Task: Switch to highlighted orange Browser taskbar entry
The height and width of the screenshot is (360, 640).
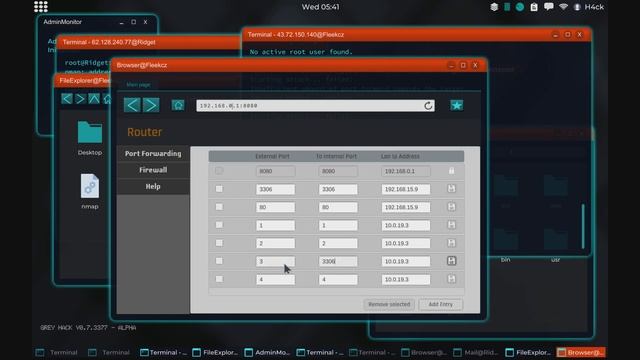Action: pyautogui.click(x=581, y=352)
